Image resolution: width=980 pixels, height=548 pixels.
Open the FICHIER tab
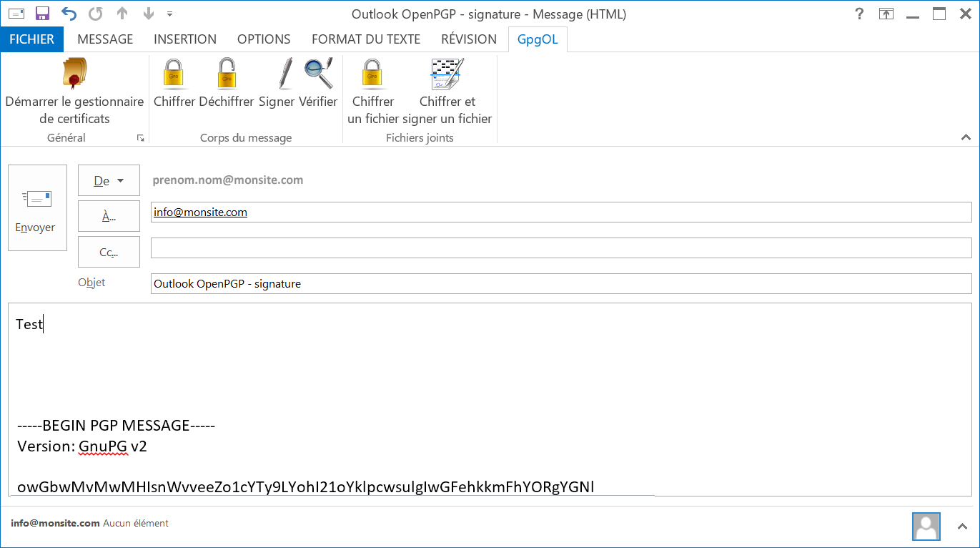(x=32, y=39)
